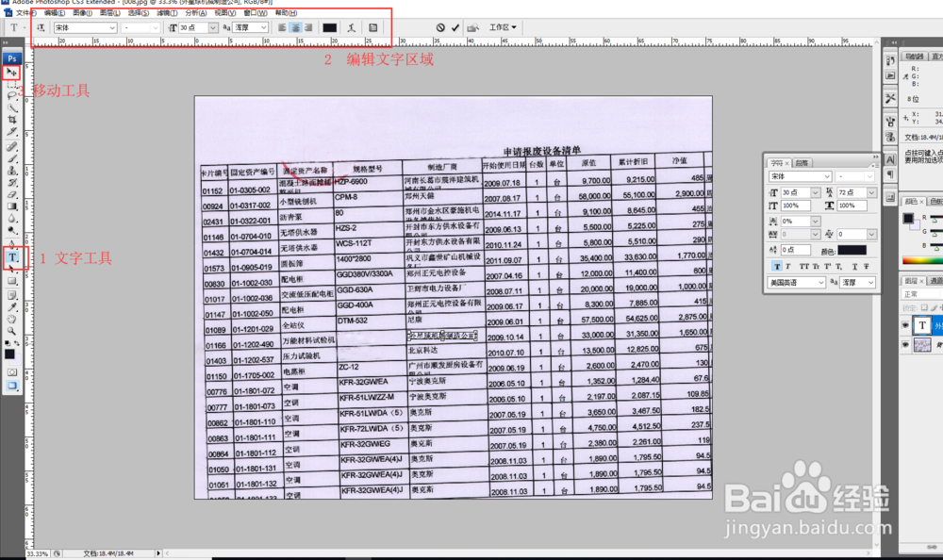Click the zoom percentage 33.33% field
The width and height of the screenshot is (943, 560).
pos(38,553)
